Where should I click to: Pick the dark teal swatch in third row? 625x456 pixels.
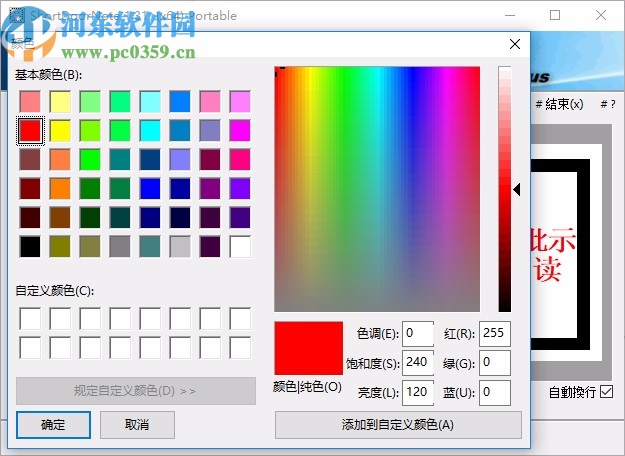coord(120,159)
